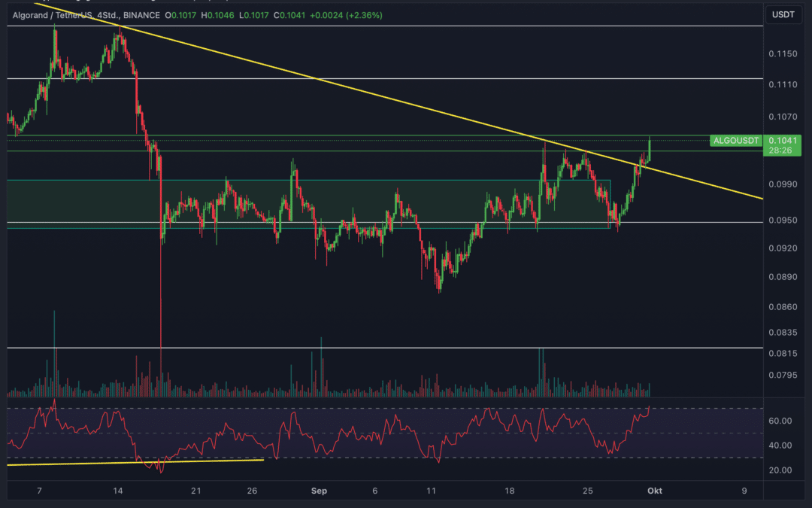Select the white horizontal line at 0.0950

(385, 222)
